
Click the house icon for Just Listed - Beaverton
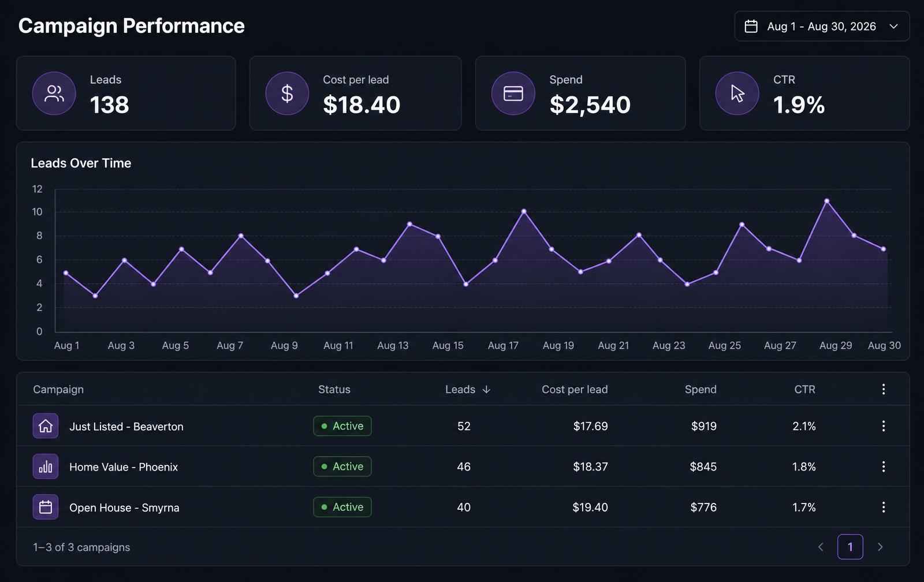[x=46, y=426]
